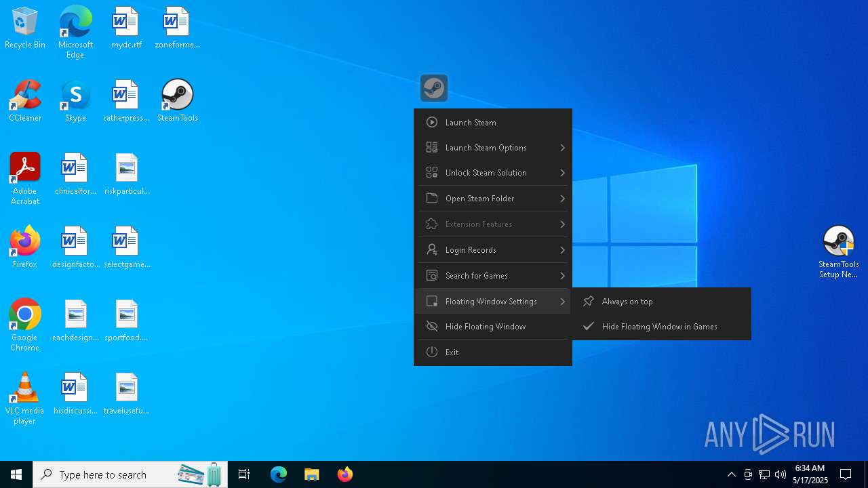Click the Launch Steam play icon
868x488 pixels.
coord(432,123)
